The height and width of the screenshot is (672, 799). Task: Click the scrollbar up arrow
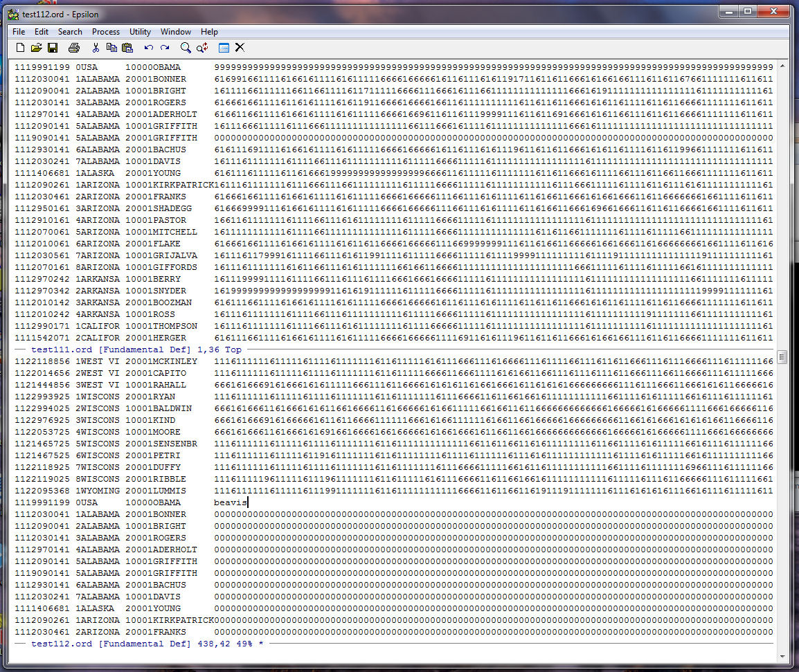point(782,66)
